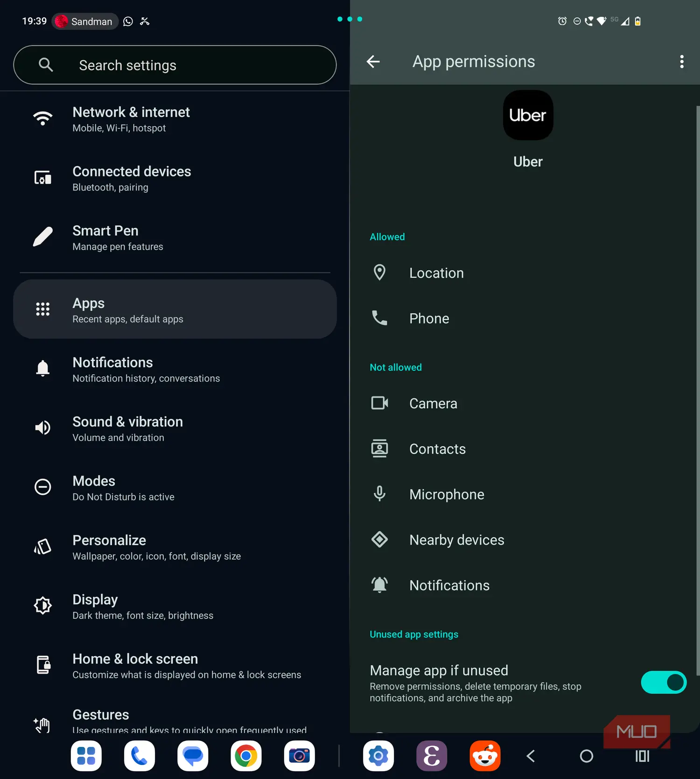Viewport: 700px width, 779px height.
Task: Go back using the App permissions arrow
Action: click(373, 62)
